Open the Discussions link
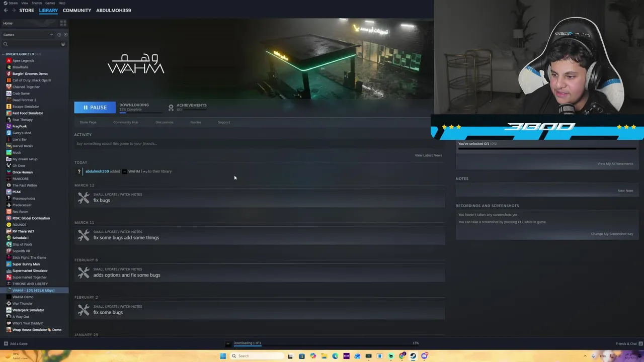 [165, 122]
